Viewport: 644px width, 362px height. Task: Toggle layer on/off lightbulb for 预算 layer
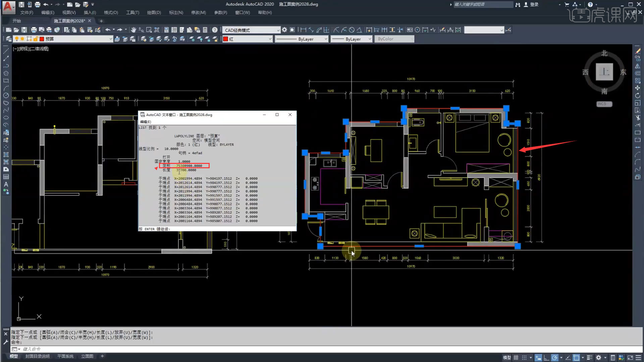coord(17,39)
